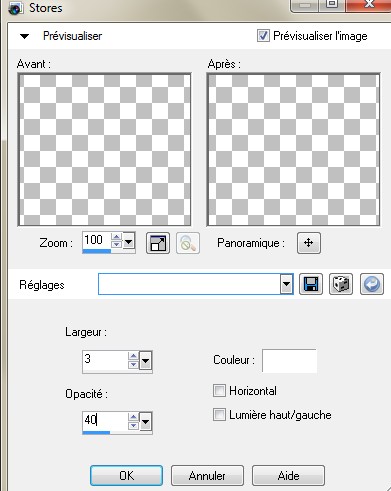Open the Couleur white color swatch
Image resolution: width=391 pixels, height=491 pixels.
pyautogui.click(x=289, y=360)
